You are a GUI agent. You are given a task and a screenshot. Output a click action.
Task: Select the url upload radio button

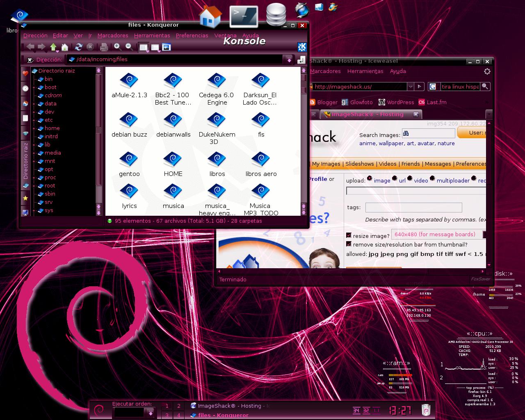tap(395, 178)
